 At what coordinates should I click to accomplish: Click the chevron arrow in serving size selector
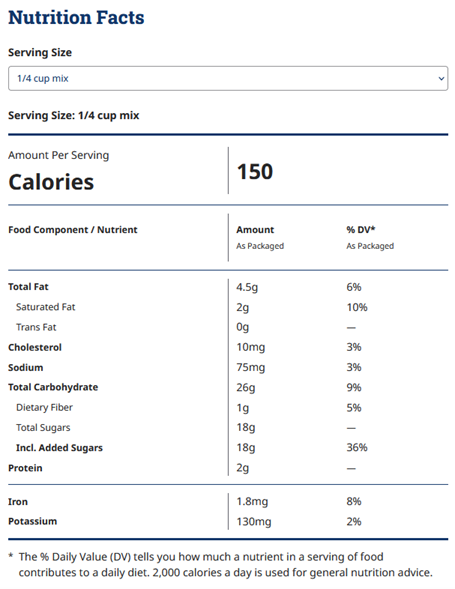click(x=441, y=79)
